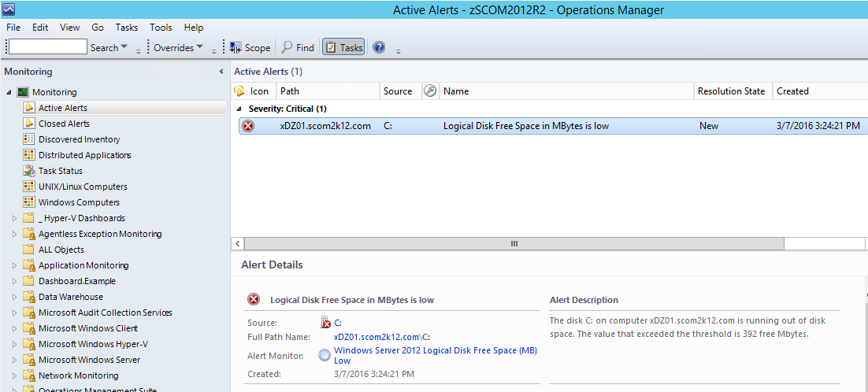Sort alerts by Resolution State column
Screen dimensions: 868x392
click(x=733, y=91)
